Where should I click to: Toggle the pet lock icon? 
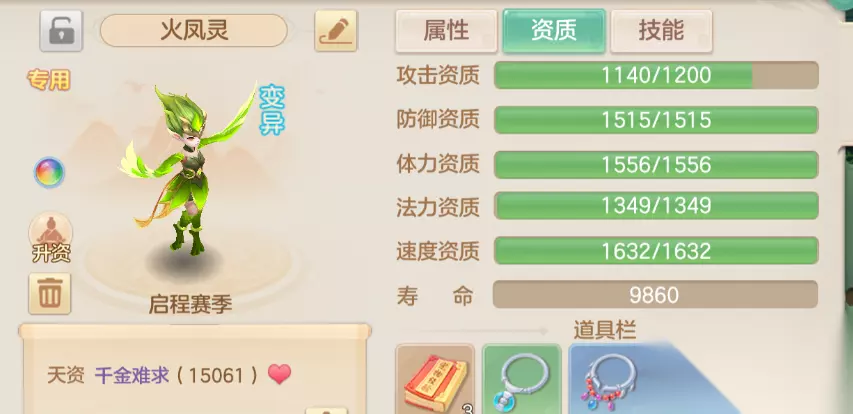tap(61, 31)
